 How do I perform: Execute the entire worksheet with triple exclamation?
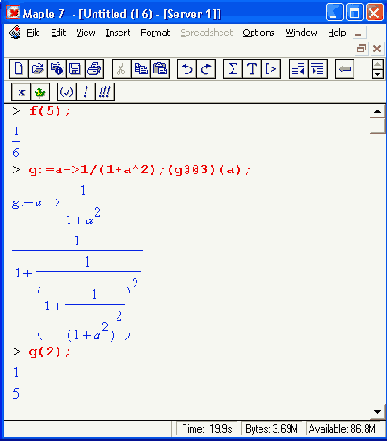click(x=105, y=91)
